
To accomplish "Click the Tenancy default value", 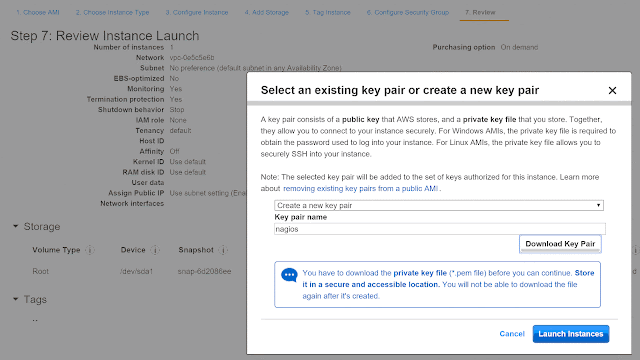I will 180,131.
